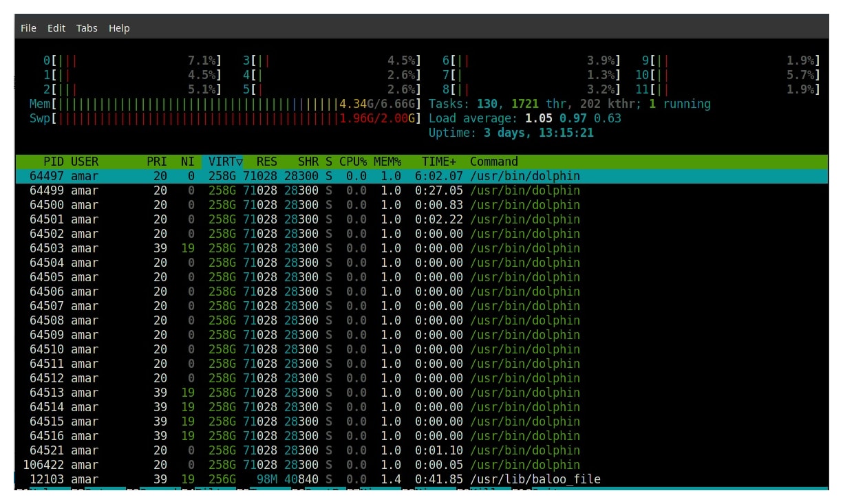This screenshot has width=843, height=504.
Task: Open the File menu
Action: [x=28, y=28]
